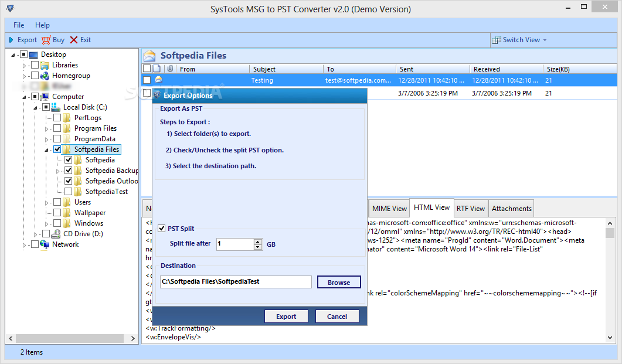Click the Browse destination button
622x364 pixels.
tap(339, 283)
